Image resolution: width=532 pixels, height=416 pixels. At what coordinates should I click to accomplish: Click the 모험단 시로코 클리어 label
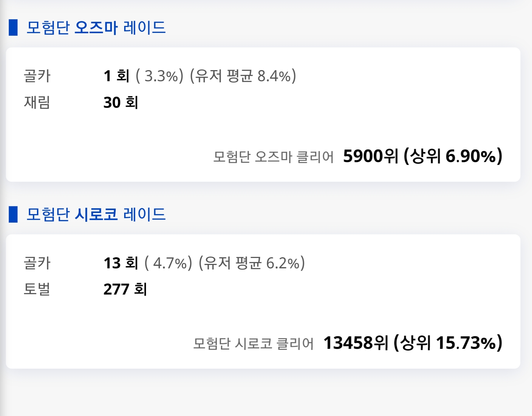[253, 344]
